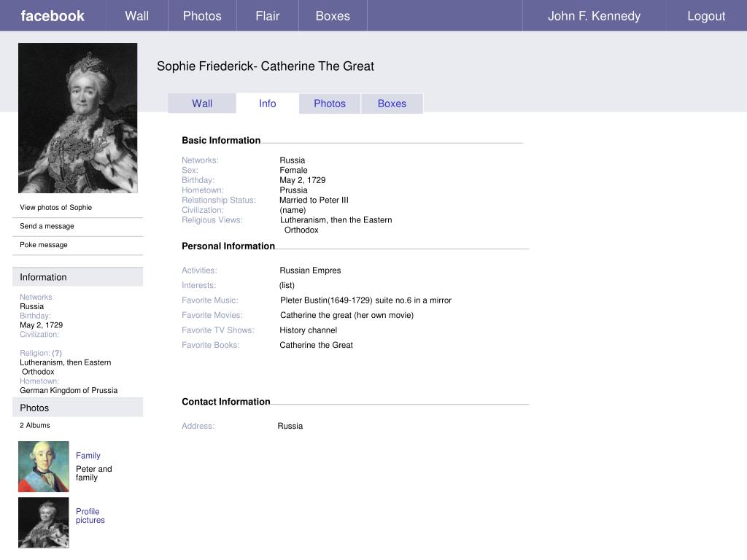Open the Family album link
The width and height of the screenshot is (747, 560).
pyautogui.click(x=88, y=455)
